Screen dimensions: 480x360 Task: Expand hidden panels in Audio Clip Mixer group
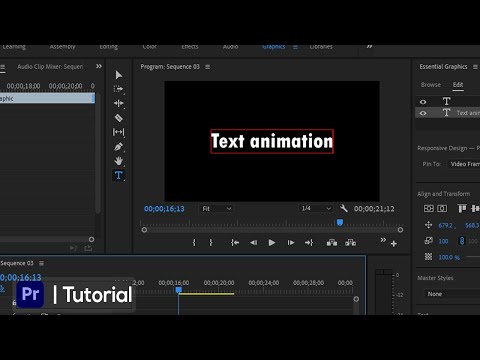click(x=99, y=66)
